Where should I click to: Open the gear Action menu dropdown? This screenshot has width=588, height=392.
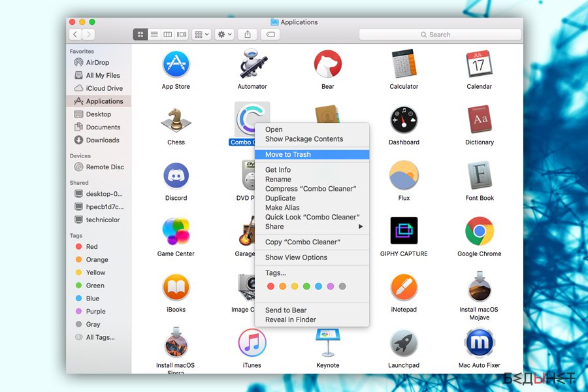coord(225,35)
